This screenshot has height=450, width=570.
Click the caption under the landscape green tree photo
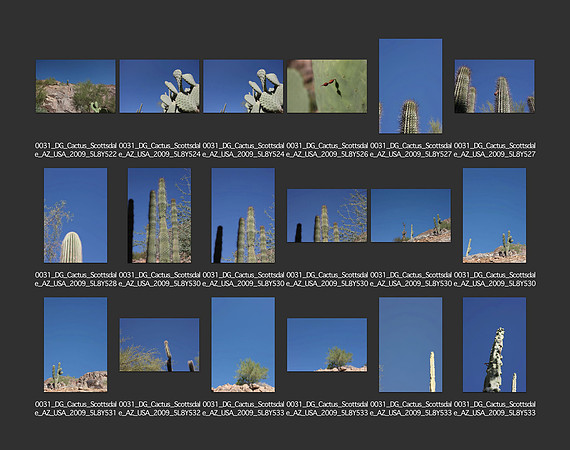(327, 408)
